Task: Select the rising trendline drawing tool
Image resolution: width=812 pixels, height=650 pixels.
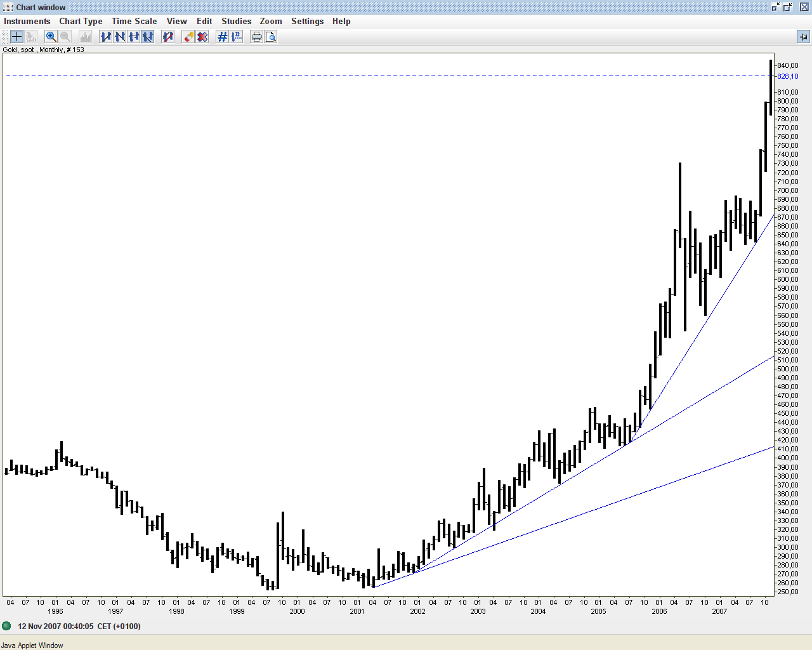Action: click(x=106, y=37)
